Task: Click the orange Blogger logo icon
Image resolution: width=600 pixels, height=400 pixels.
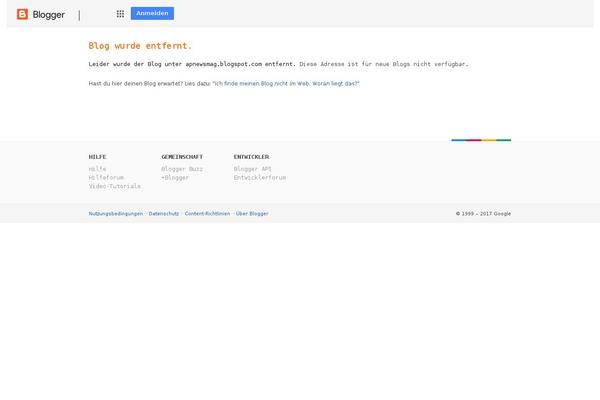Action: (x=22, y=14)
